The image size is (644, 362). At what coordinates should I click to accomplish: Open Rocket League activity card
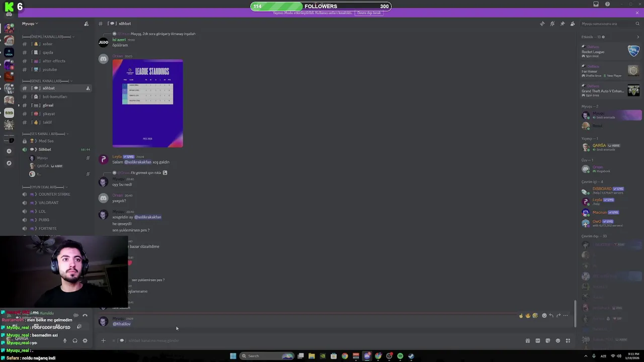(611, 51)
